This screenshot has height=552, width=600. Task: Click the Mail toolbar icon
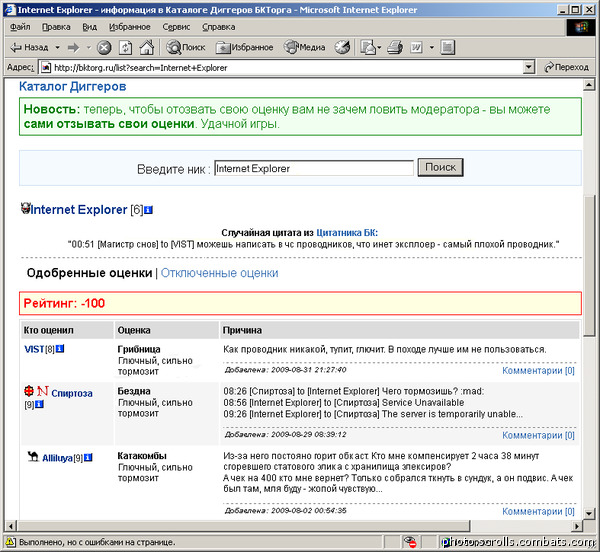coord(367,47)
